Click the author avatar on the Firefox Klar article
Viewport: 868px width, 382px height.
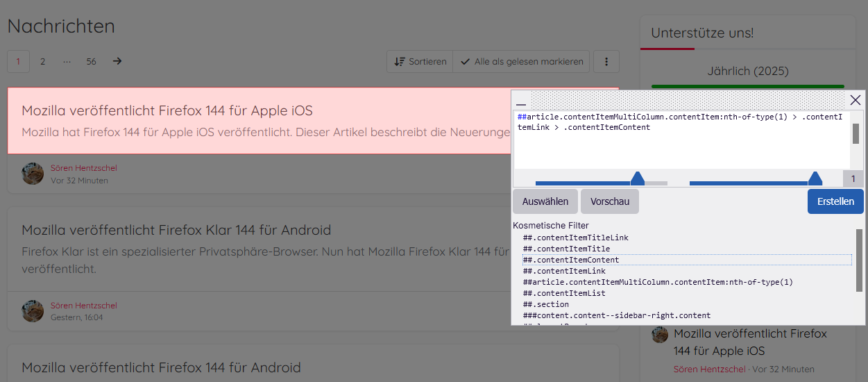pos(33,311)
